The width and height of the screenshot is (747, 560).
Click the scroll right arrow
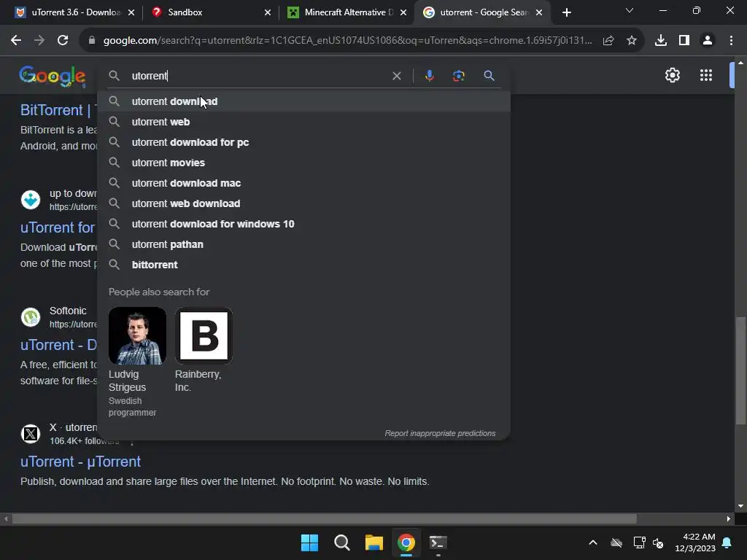[x=729, y=518]
